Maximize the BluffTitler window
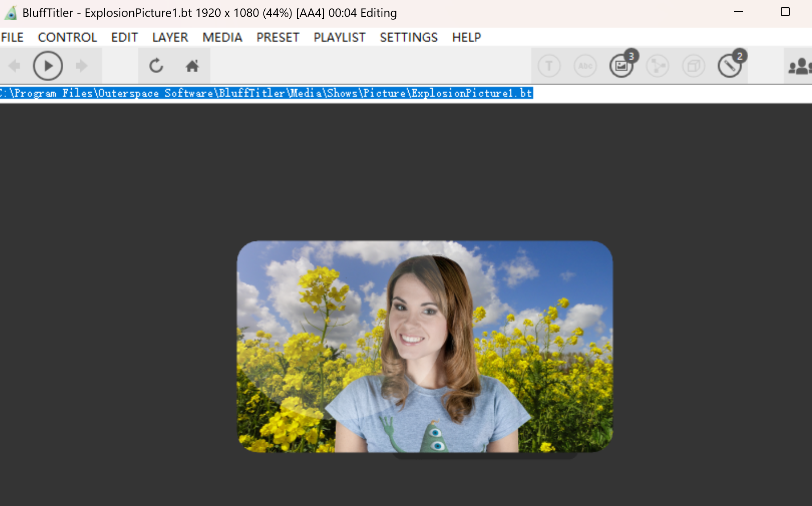The height and width of the screenshot is (506, 812). (x=785, y=12)
